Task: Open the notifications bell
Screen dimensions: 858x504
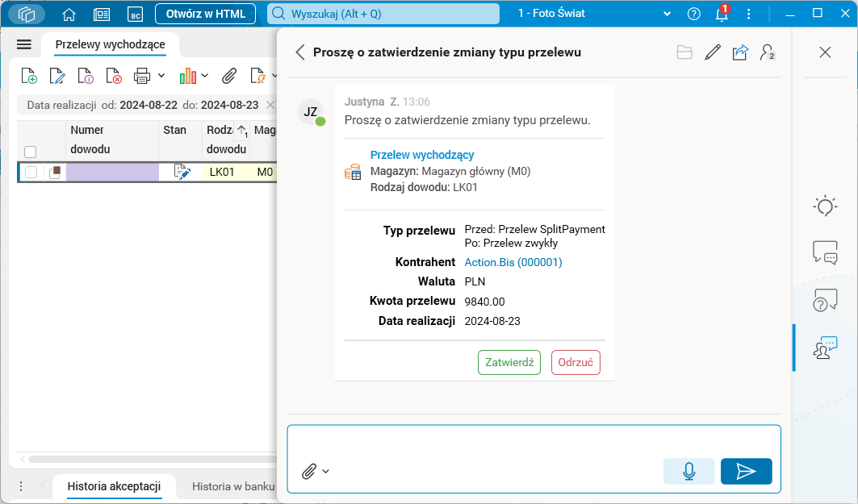Action: click(x=722, y=14)
